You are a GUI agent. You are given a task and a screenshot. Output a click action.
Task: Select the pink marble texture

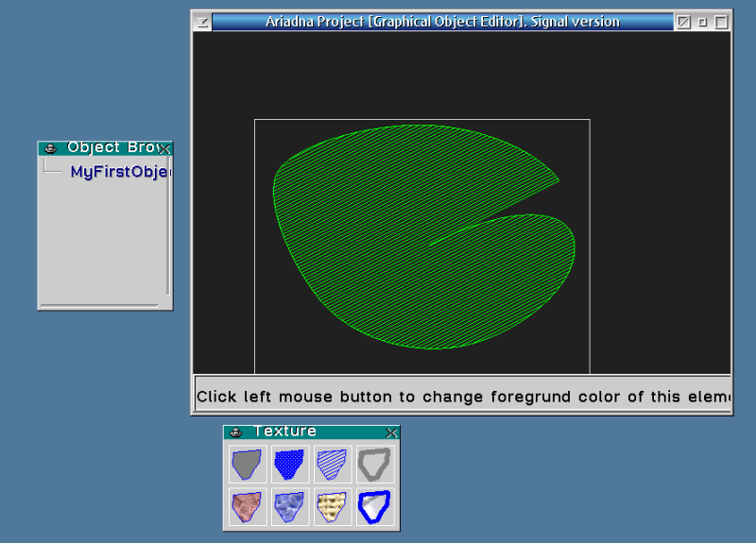point(246,507)
